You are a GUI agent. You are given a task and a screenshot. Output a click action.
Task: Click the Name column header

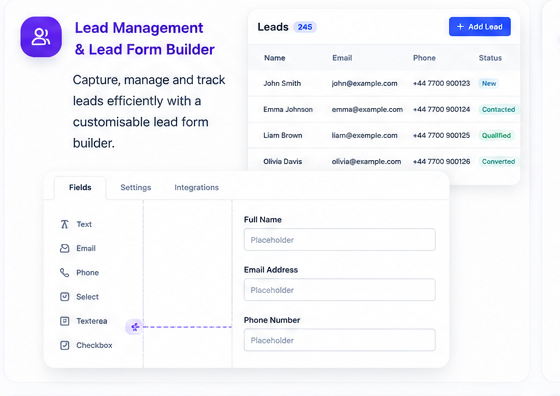click(275, 58)
